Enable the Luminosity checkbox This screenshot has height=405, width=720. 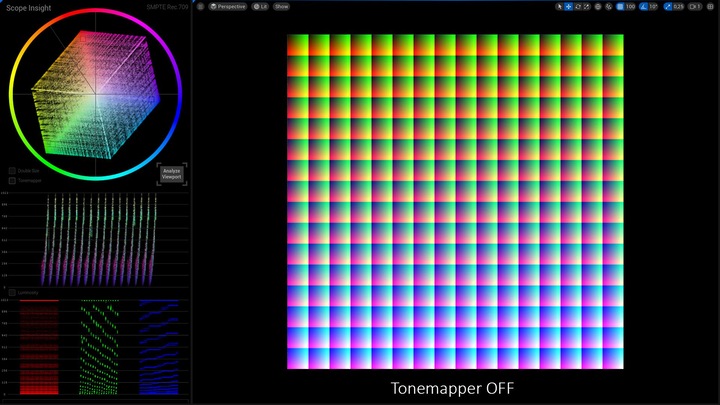pos(12,292)
